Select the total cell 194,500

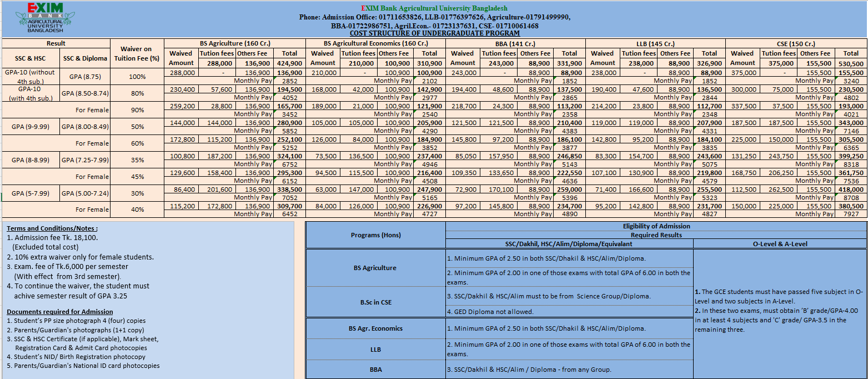coord(289,89)
